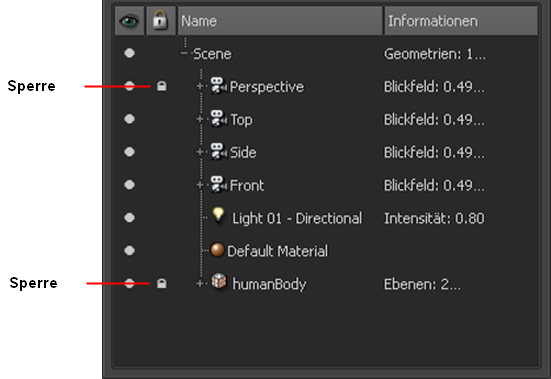Click the Name column header
This screenshot has width=551, height=379.
pyautogui.click(x=280, y=21)
